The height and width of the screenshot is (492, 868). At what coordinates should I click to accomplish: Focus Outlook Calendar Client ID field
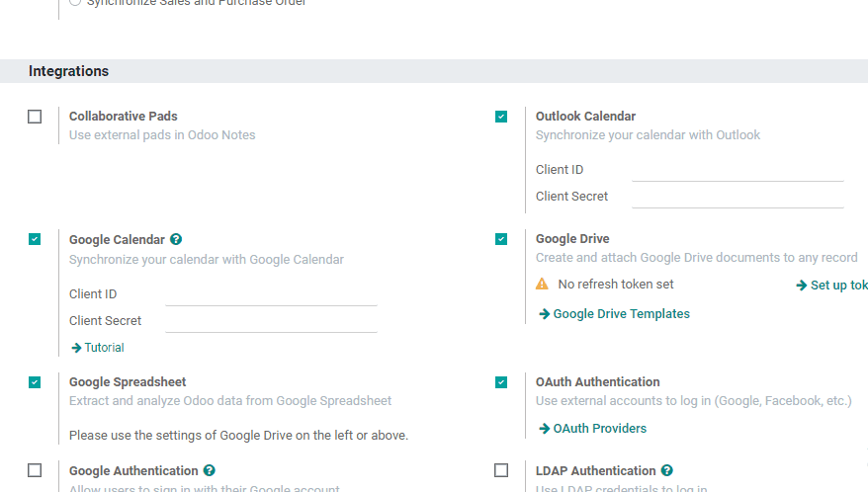click(738, 170)
